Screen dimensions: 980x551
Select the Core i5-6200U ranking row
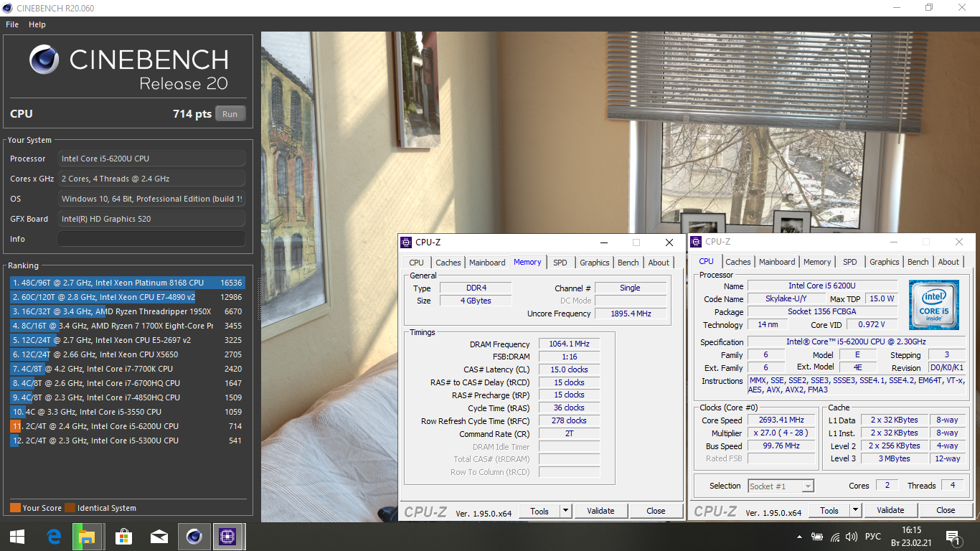127,426
